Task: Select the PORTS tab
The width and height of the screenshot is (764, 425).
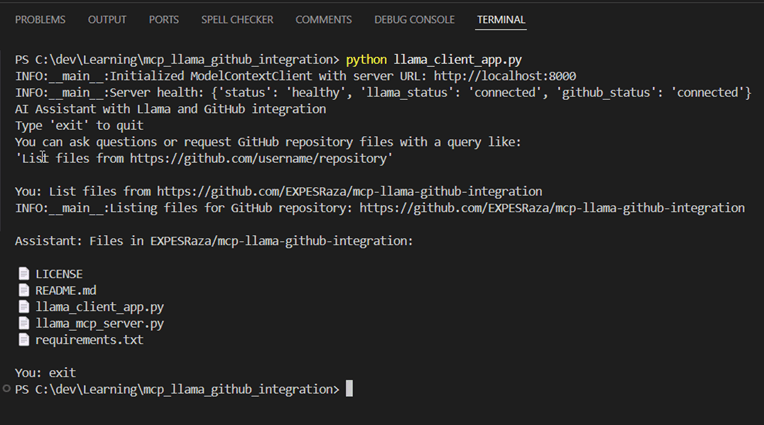Action: coord(164,20)
